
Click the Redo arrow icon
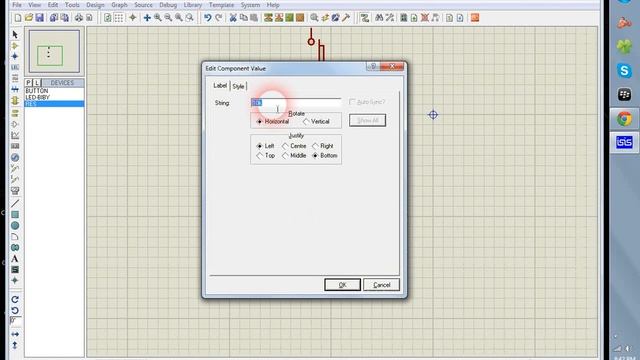click(219, 18)
